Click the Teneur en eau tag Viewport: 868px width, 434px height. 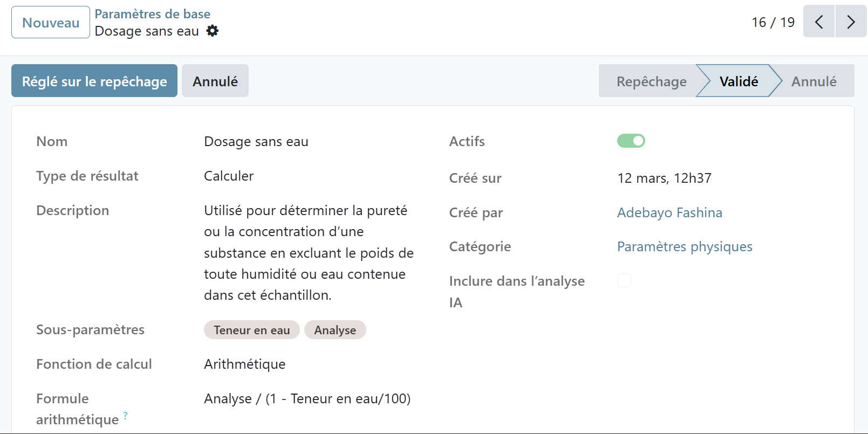click(x=251, y=330)
